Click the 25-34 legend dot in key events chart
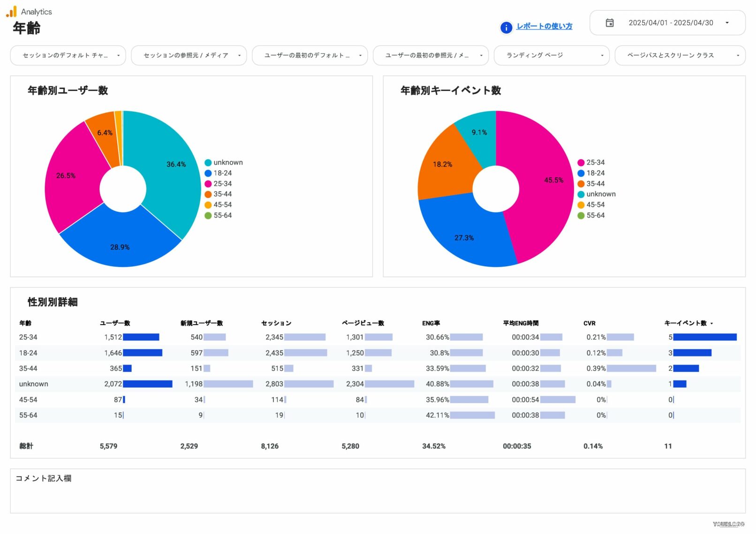Screen dimensions: 756x534 (x=581, y=163)
